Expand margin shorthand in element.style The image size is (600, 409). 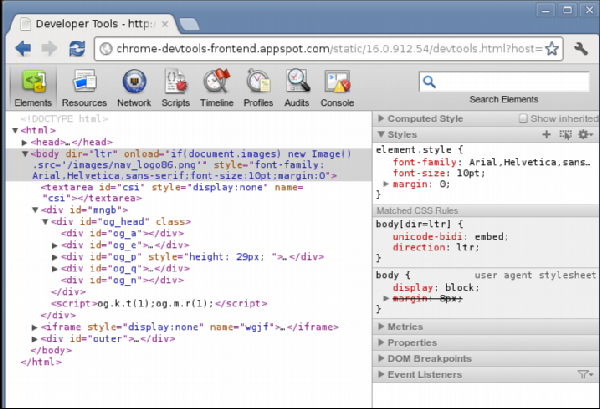pyautogui.click(x=386, y=184)
